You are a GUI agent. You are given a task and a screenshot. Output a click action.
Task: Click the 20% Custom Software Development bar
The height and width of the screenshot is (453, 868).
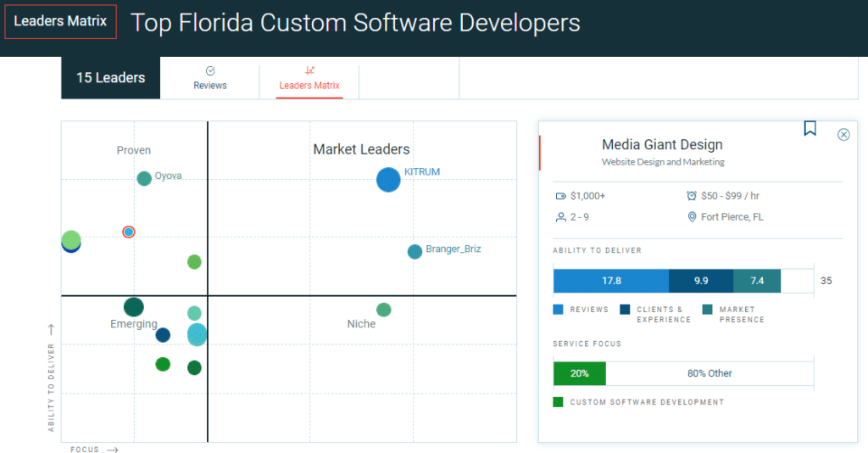(x=580, y=373)
